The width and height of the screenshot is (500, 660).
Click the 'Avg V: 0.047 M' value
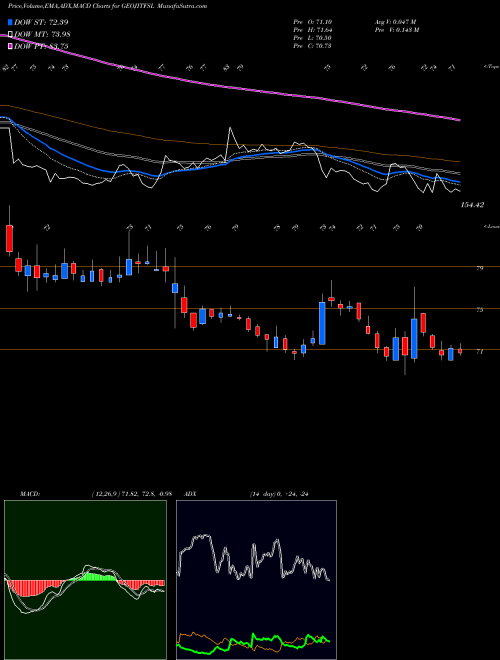(x=395, y=22)
